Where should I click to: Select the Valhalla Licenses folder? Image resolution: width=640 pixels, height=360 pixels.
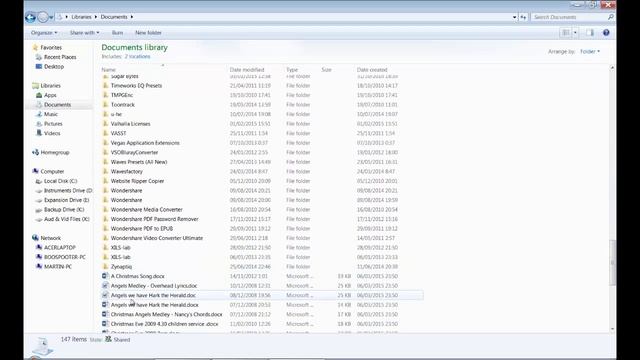[131, 124]
